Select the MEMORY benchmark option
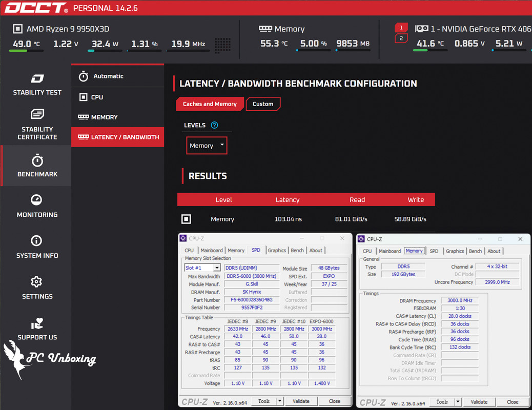The height and width of the screenshot is (410, 532). tap(118, 117)
